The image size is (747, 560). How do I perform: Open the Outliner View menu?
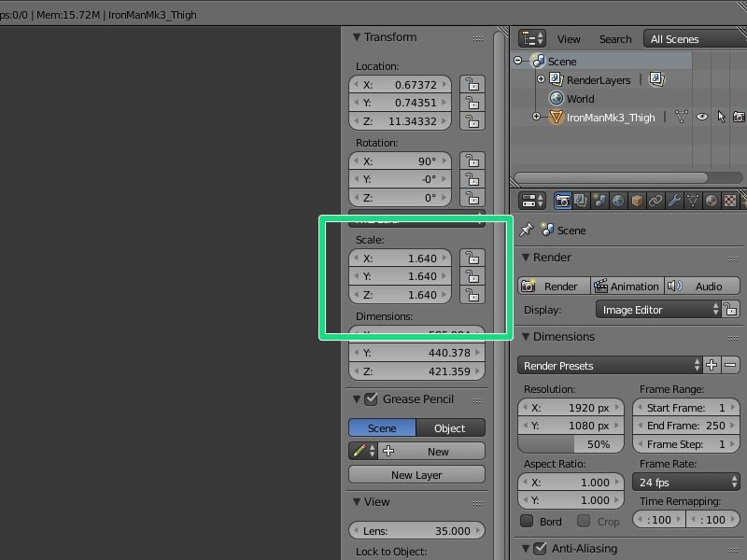pos(569,39)
